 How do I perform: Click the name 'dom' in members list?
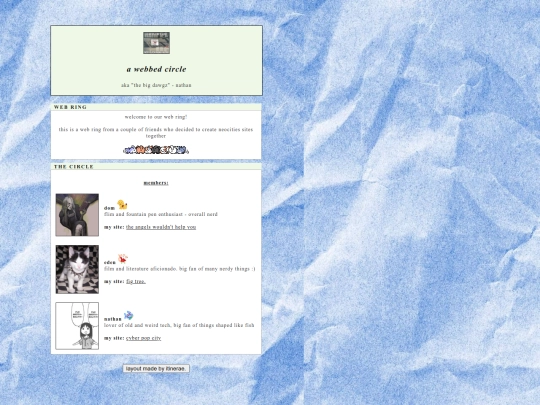[x=110, y=208]
